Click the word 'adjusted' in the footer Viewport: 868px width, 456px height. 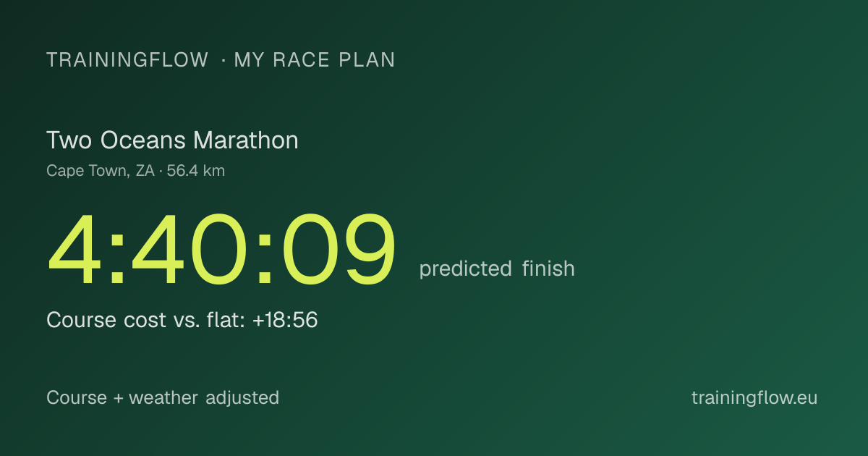click(242, 399)
